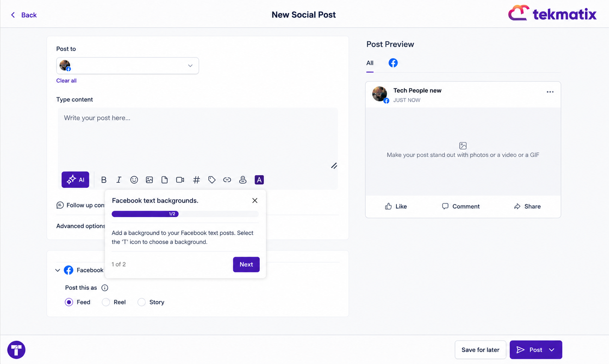609x364 pixels.
Task: Open the AI content generator
Action: 75,180
